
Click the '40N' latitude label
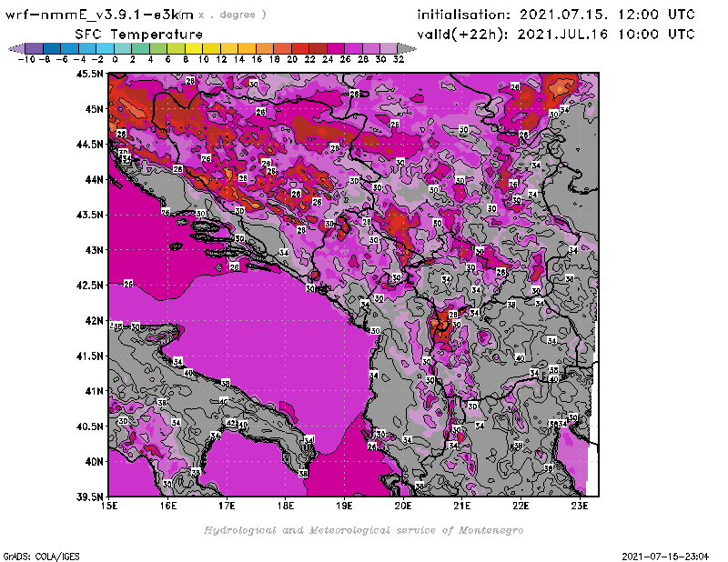[95, 462]
